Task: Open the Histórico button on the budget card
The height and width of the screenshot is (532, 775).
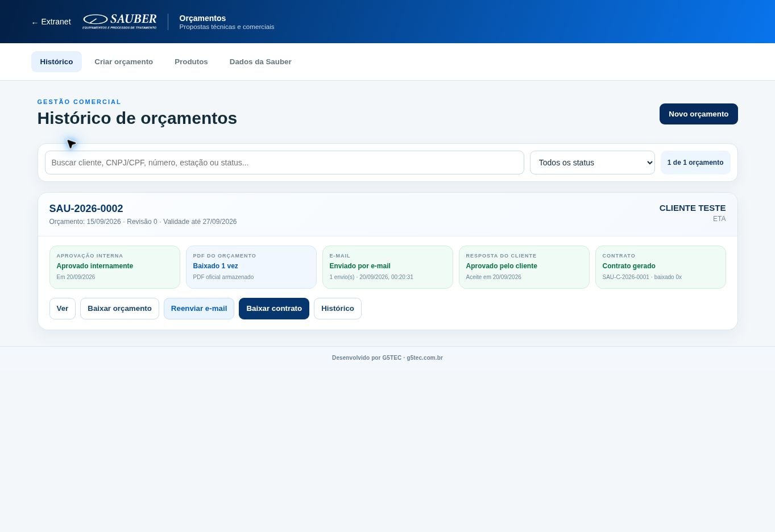Action: 338,309
